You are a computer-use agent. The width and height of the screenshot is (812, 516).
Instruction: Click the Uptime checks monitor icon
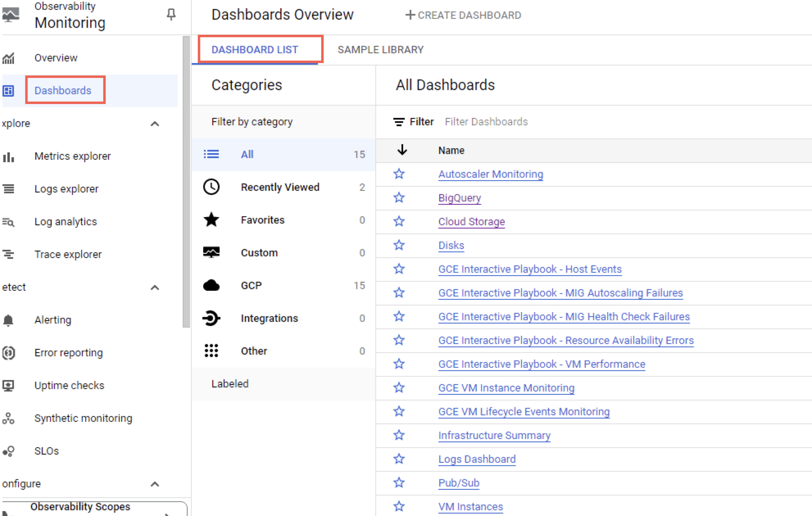coord(8,385)
